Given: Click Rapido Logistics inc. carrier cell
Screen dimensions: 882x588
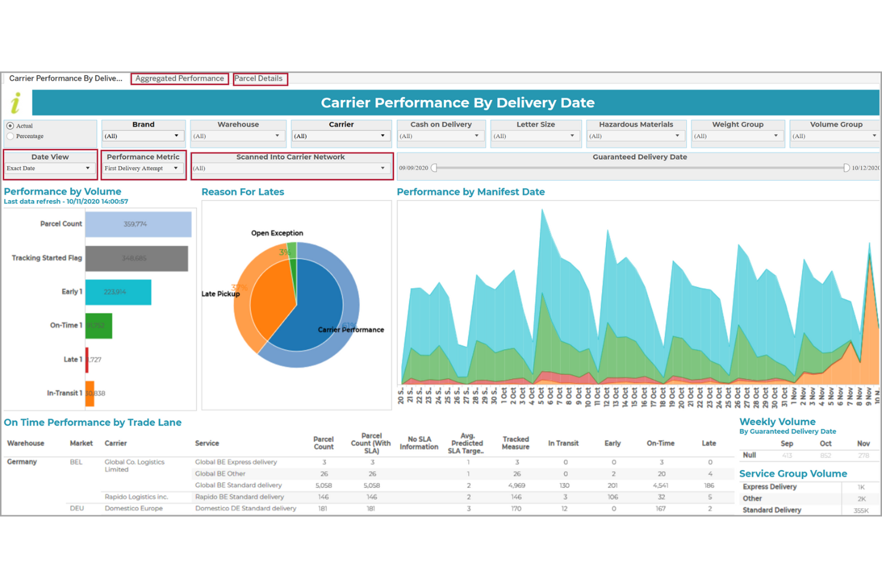Looking at the screenshot, I should pos(136,497).
